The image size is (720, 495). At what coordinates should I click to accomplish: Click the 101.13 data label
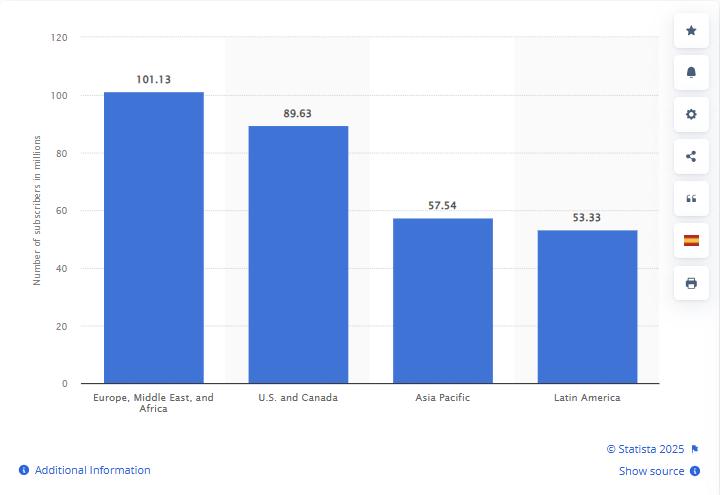154,80
